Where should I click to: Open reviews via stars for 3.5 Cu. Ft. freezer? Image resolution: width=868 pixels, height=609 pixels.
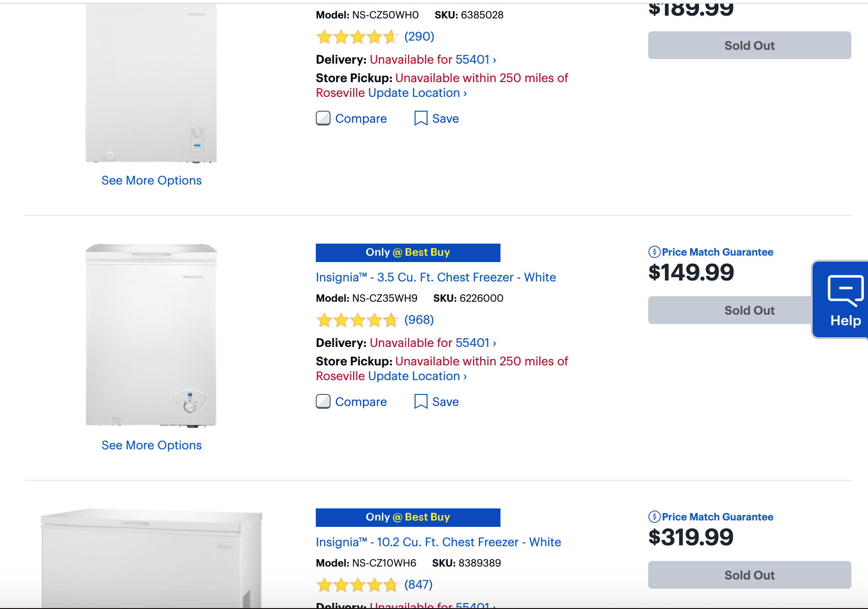click(x=357, y=320)
